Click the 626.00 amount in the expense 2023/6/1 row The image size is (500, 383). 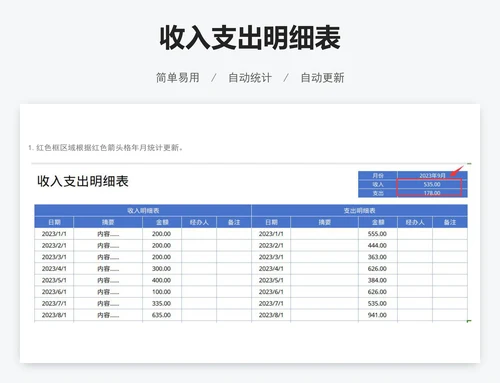pyautogui.click(x=377, y=292)
